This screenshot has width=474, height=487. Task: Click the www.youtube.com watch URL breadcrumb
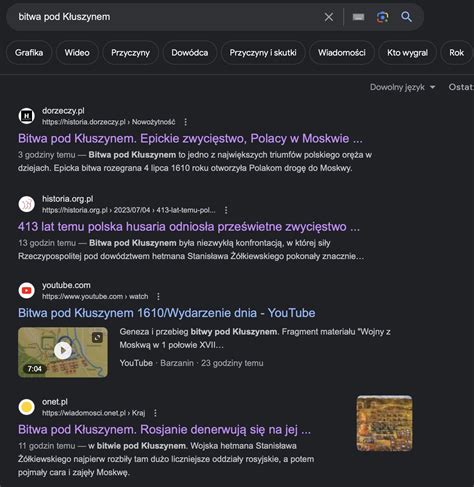pos(95,297)
